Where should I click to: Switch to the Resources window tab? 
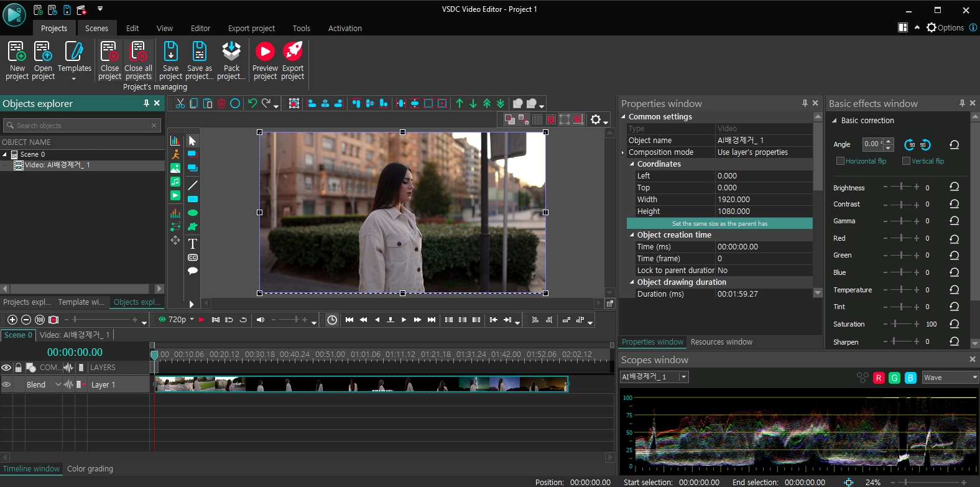pos(721,342)
